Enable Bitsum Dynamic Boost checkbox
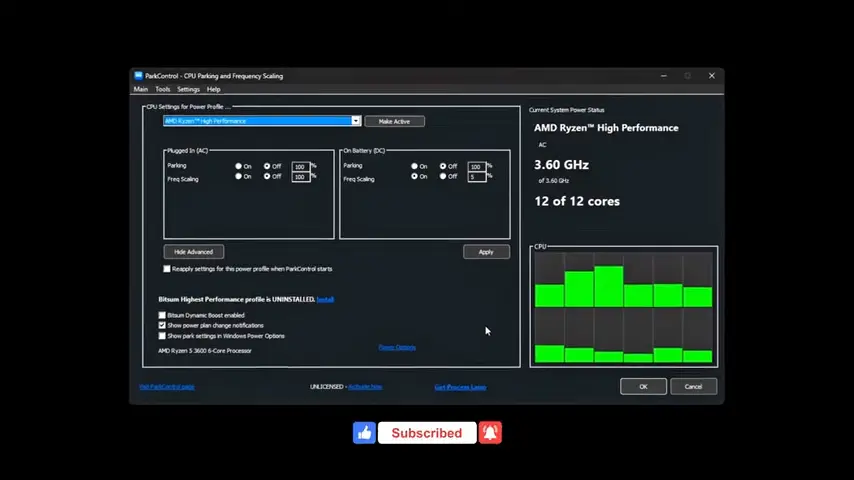The image size is (854, 480). click(162, 315)
